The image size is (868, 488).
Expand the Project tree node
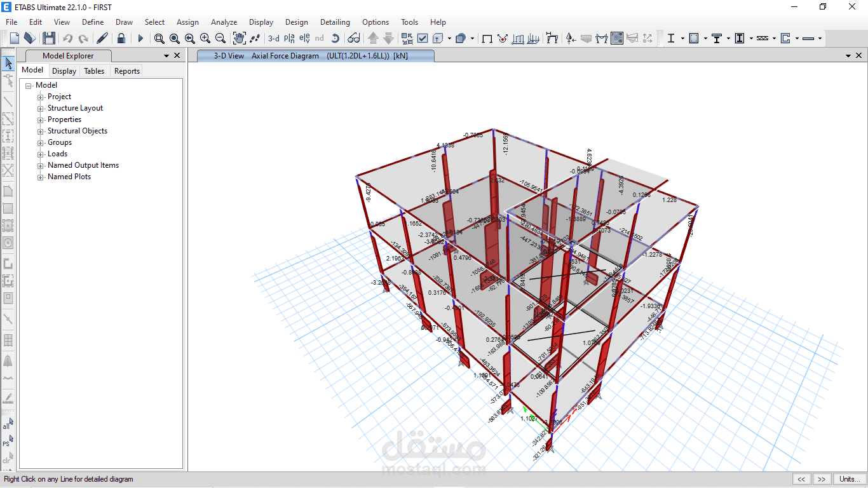pyautogui.click(x=41, y=97)
